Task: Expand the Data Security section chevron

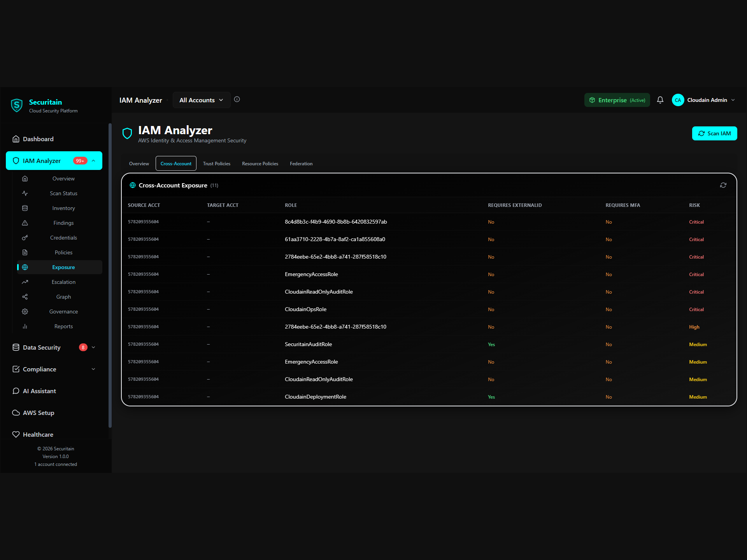Action: [x=93, y=347]
